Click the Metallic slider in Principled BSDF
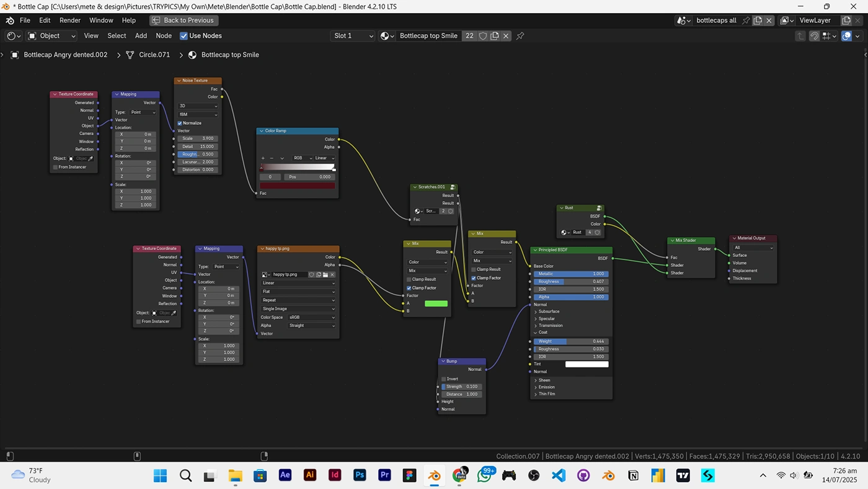The width and height of the screenshot is (868, 489). pos(571,274)
